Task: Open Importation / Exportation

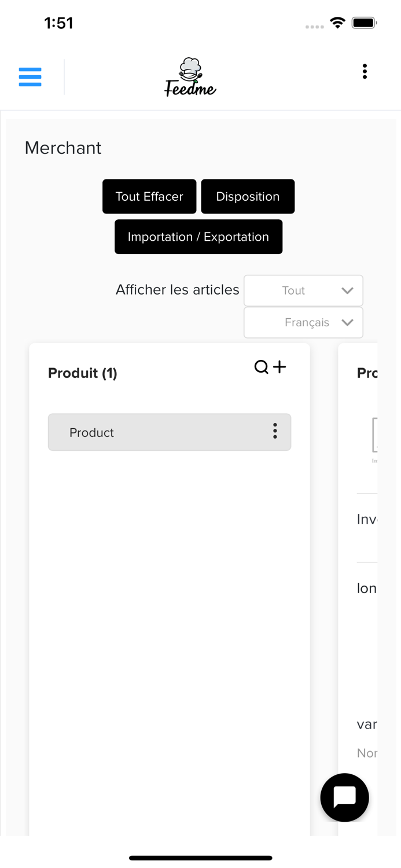Action: pos(198,237)
